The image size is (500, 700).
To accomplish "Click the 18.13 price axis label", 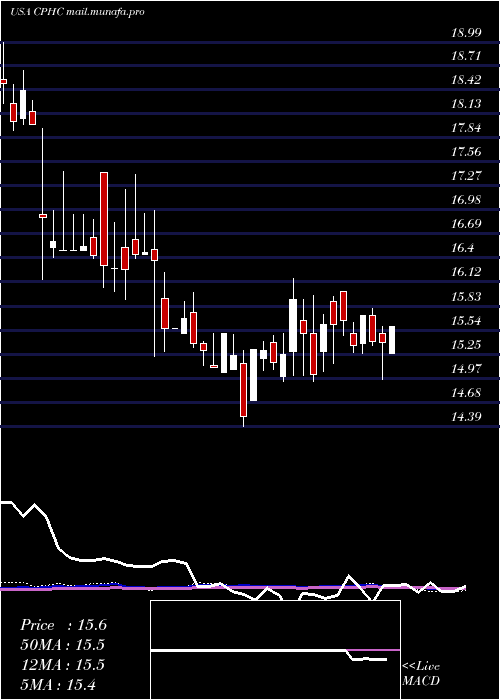I will 466,104.
